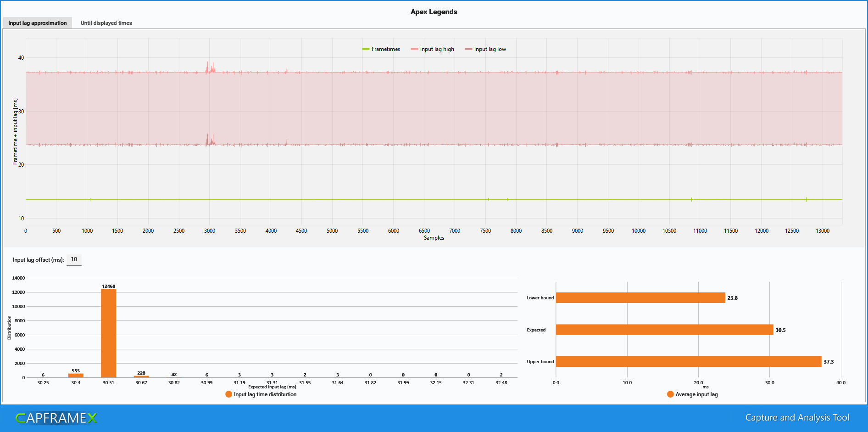
Task: Click the 13000 tick on the Samples axis
Action: 823,231
